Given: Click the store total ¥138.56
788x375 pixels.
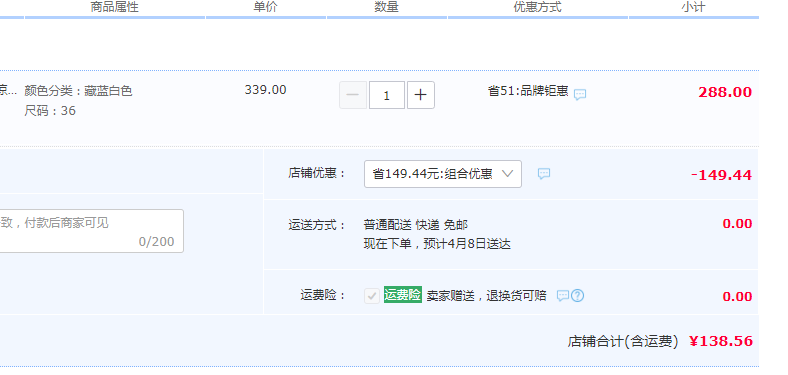Looking at the screenshot, I should tap(721, 341).
